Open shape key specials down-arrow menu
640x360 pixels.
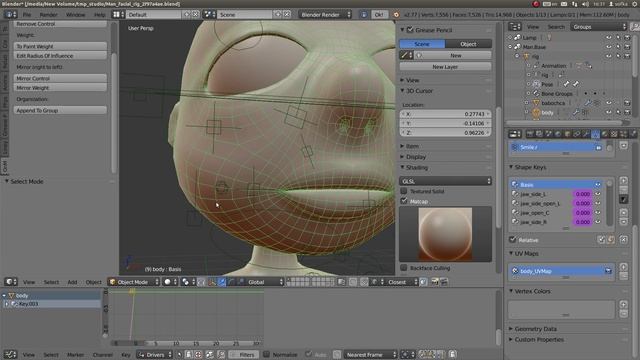[623, 199]
